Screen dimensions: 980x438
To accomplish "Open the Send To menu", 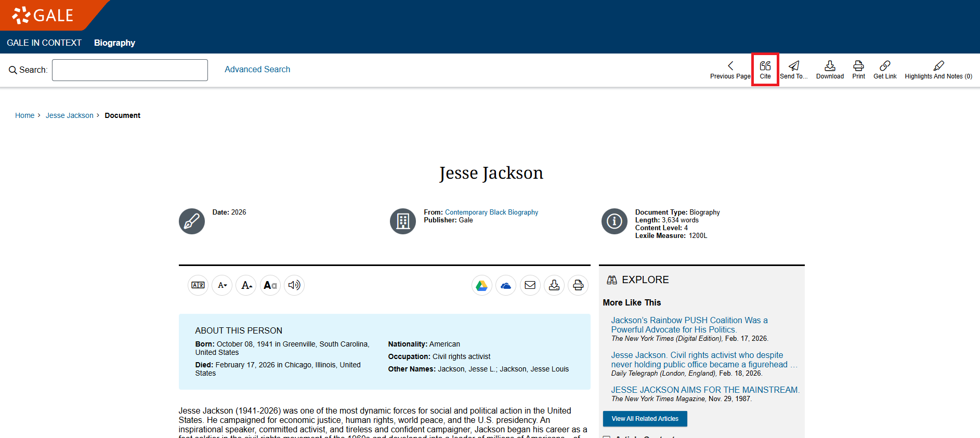I will click(x=793, y=70).
